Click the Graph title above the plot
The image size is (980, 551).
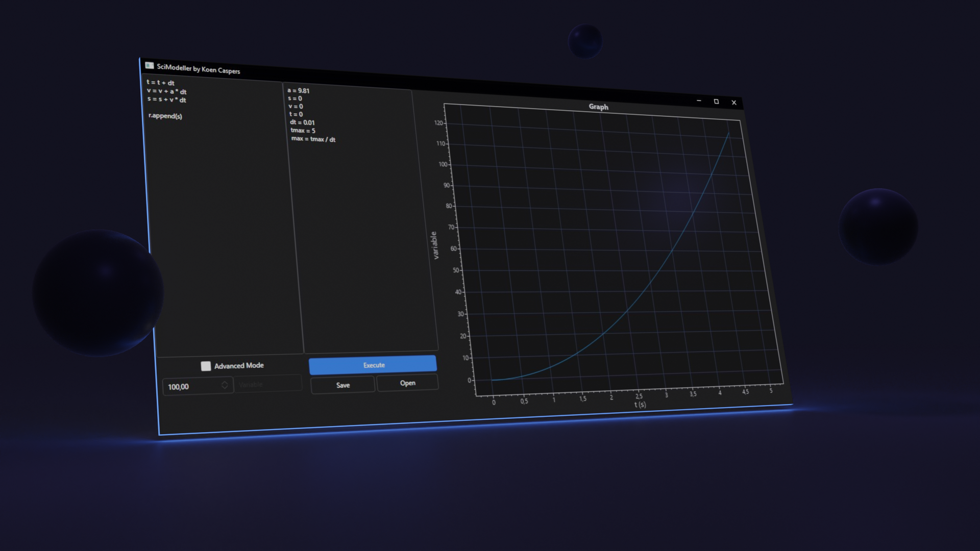coord(598,107)
